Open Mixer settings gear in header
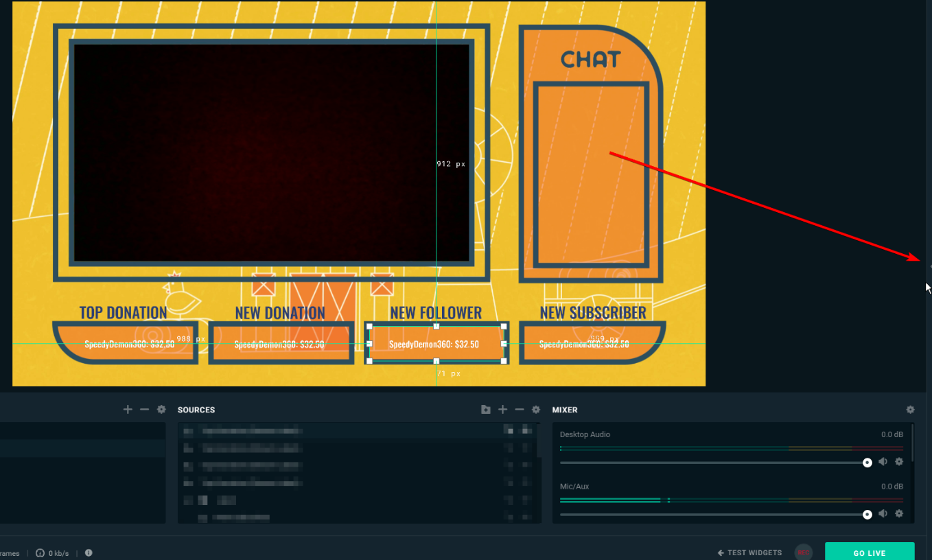932x560 pixels. click(x=910, y=410)
